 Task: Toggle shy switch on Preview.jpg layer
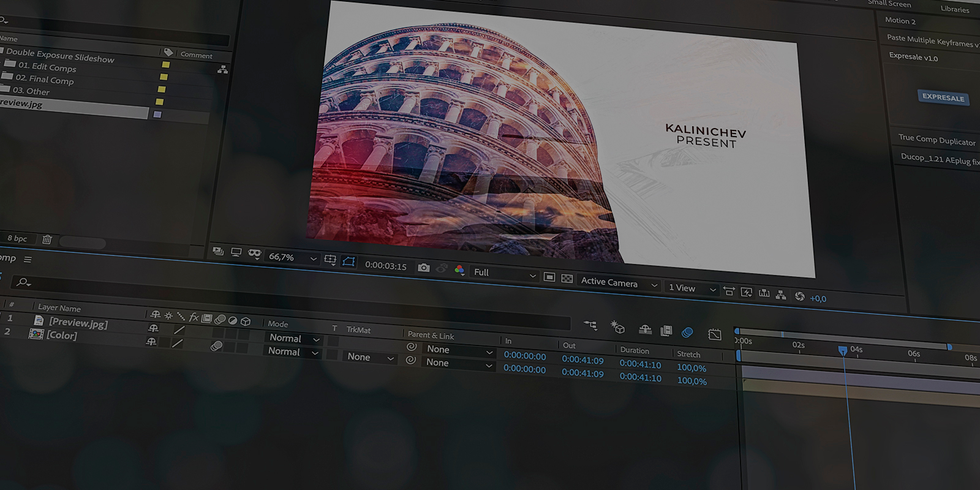tap(153, 328)
